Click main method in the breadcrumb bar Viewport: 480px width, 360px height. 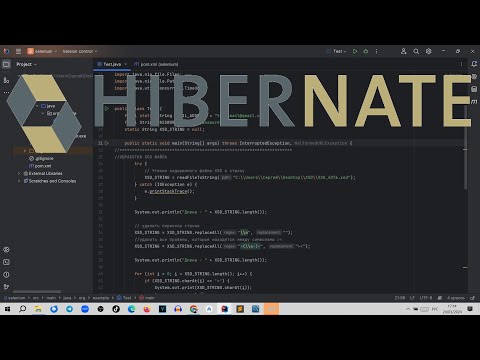pyautogui.click(x=147, y=298)
